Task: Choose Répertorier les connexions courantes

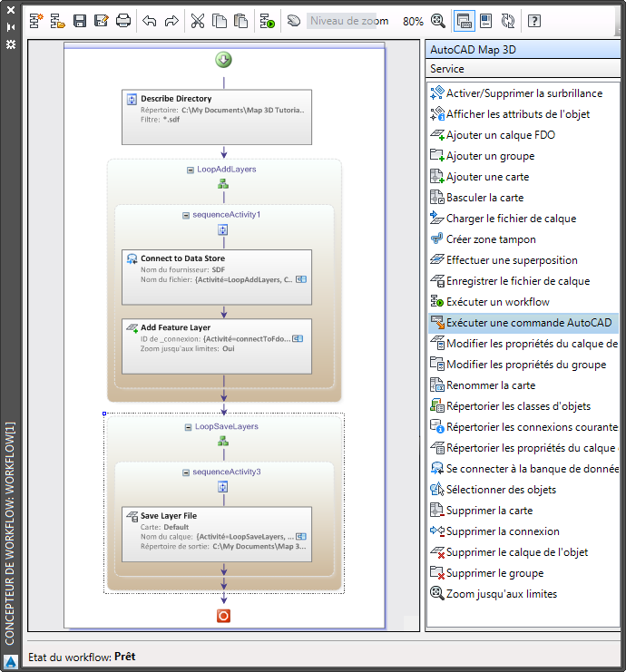Action: pyautogui.click(x=523, y=427)
